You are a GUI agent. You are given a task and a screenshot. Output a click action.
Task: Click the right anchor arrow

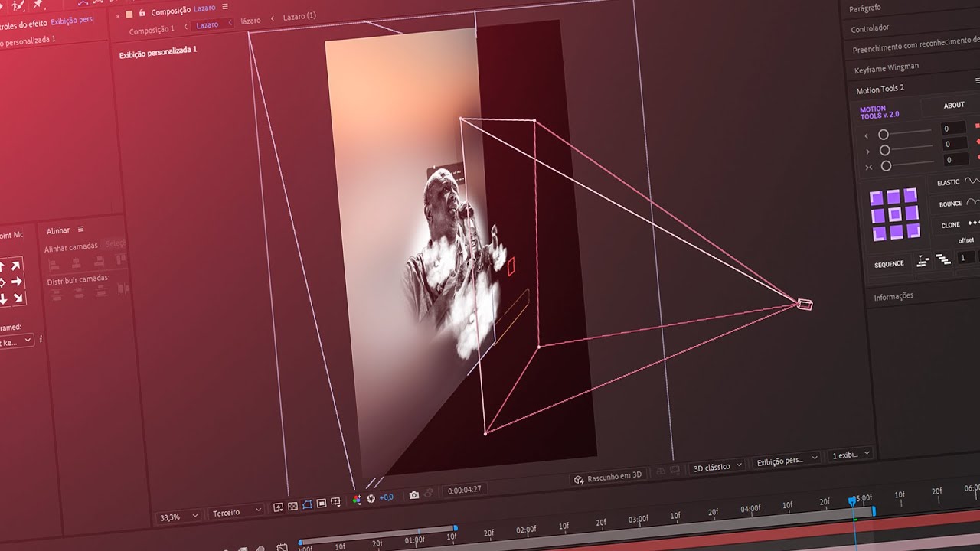pos(17,282)
